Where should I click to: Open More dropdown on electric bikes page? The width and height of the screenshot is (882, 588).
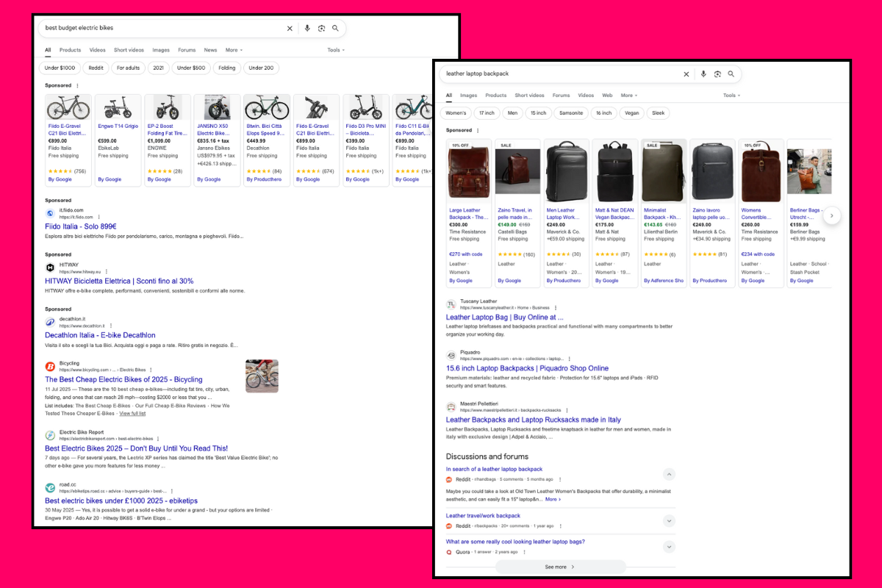point(233,50)
